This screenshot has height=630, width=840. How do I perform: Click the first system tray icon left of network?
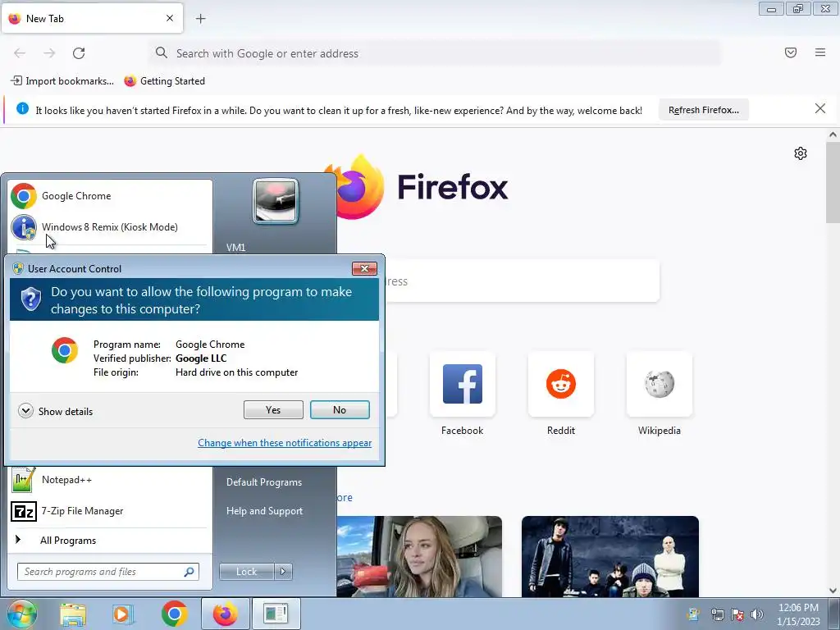693,614
